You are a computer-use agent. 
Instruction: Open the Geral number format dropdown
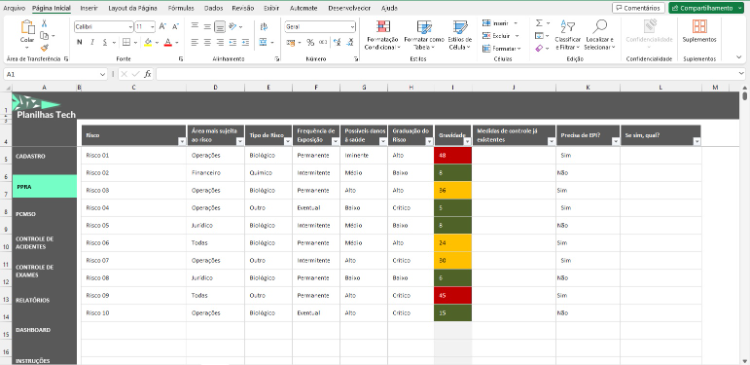353,27
